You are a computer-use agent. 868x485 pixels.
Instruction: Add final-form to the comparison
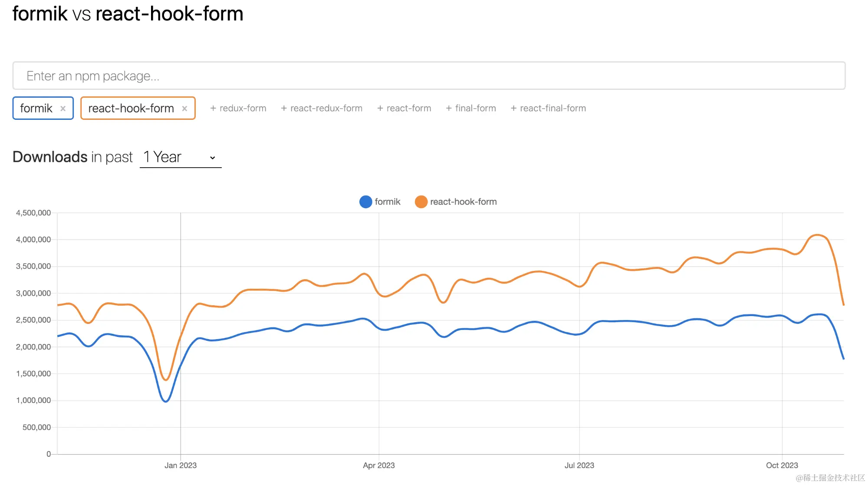tap(471, 108)
